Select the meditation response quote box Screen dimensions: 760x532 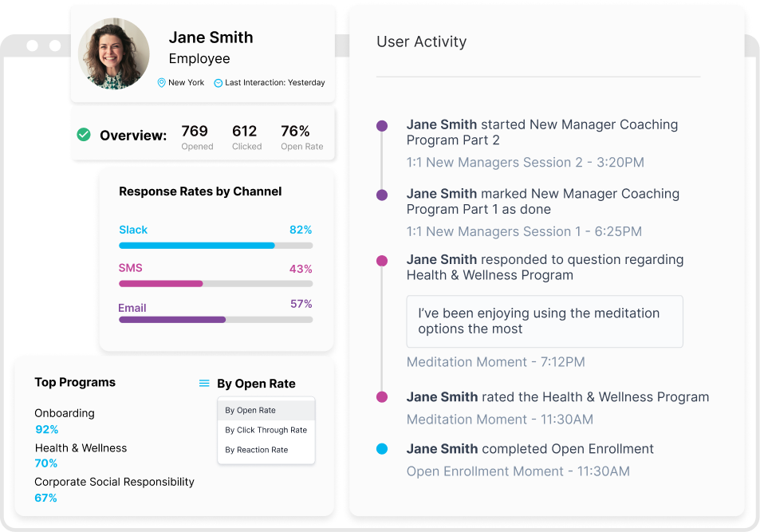[545, 321]
